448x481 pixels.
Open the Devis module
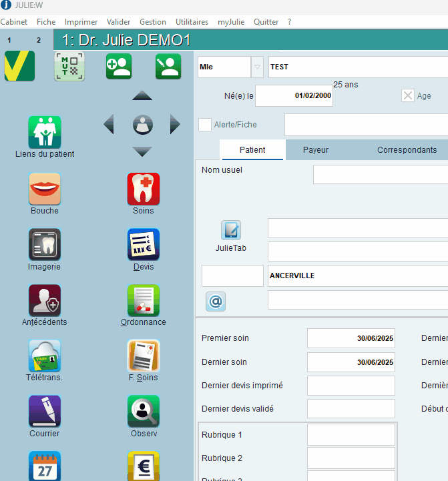tap(144, 250)
